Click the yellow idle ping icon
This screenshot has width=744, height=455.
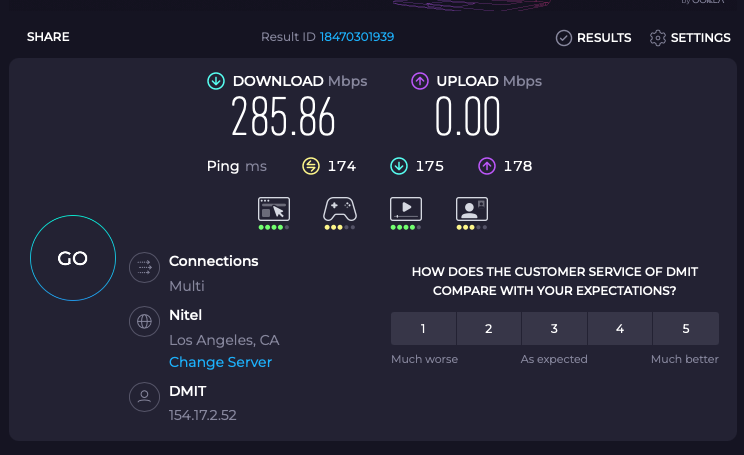coord(311,166)
